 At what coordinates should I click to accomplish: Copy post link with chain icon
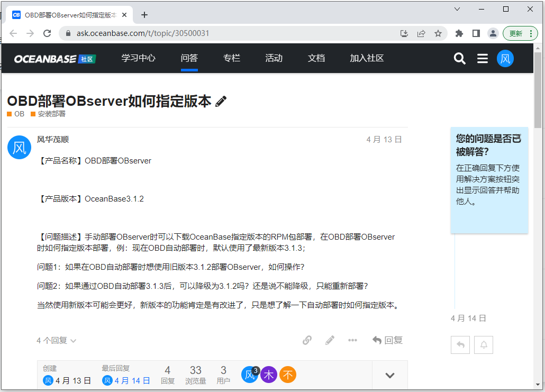(307, 340)
